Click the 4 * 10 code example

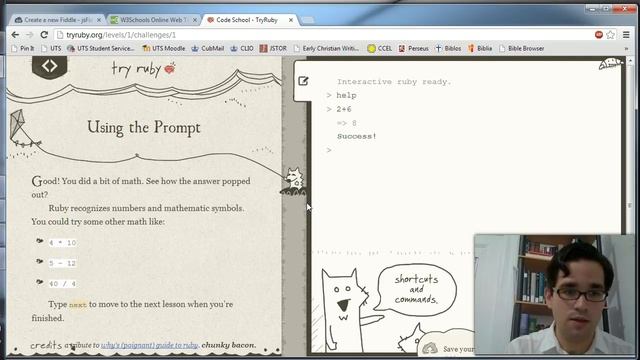(x=62, y=242)
